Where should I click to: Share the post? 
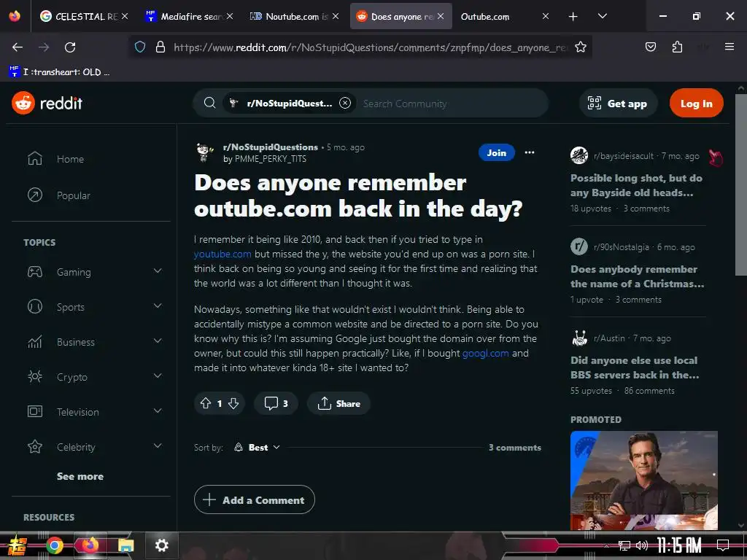point(338,403)
